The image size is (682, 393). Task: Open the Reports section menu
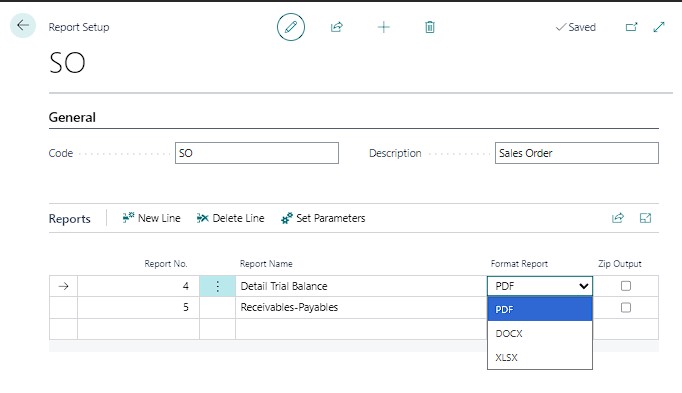coord(70,219)
